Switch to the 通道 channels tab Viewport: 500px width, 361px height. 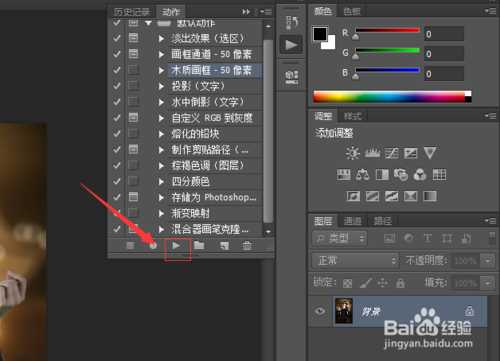pyautogui.click(x=353, y=221)
